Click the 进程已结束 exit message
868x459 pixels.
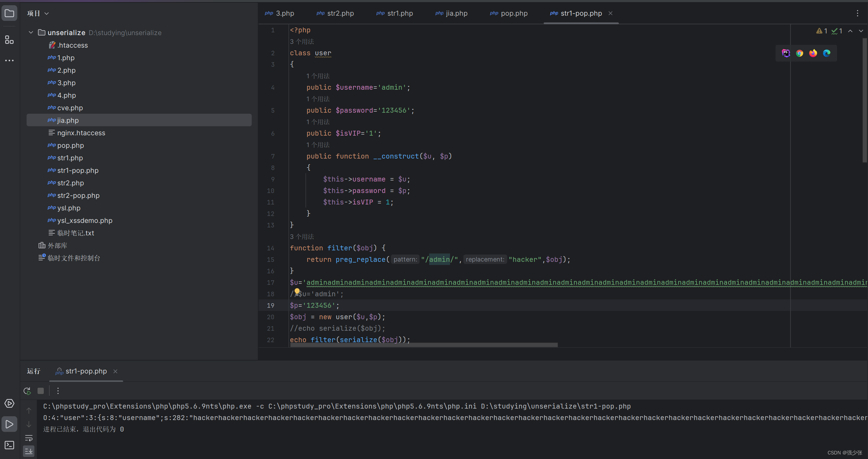[x=83, y=429]
